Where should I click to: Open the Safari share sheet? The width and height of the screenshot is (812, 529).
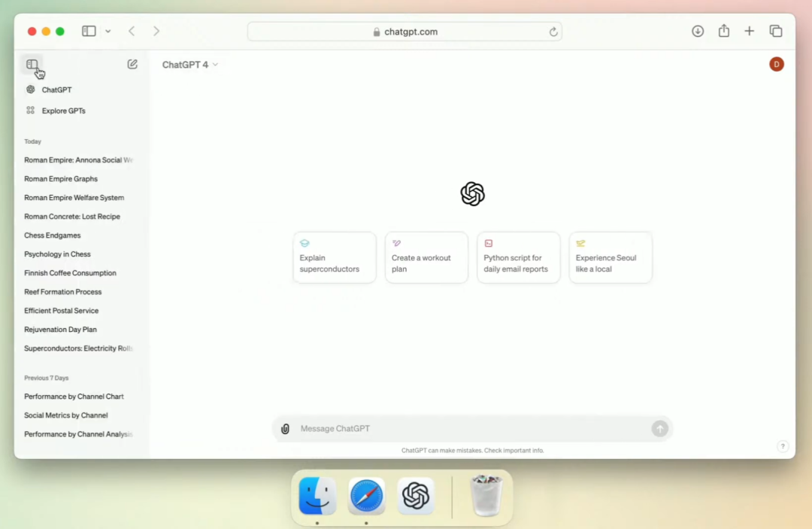723,31
